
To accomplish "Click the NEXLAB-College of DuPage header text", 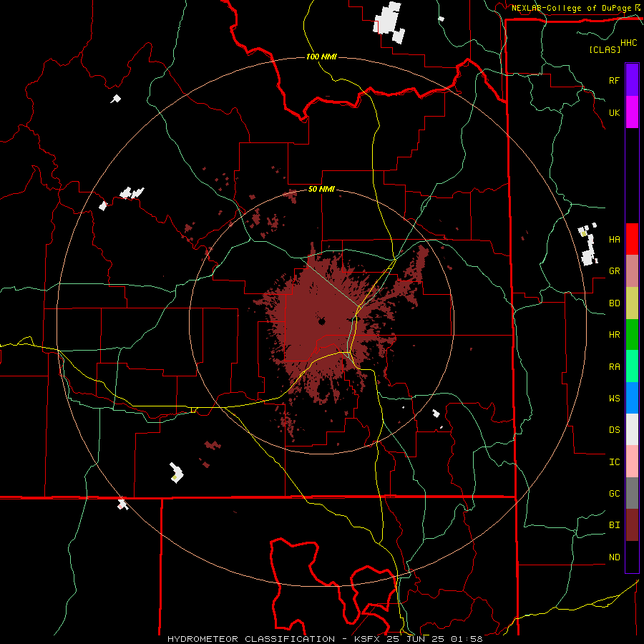I will click(x=572, y=8).
